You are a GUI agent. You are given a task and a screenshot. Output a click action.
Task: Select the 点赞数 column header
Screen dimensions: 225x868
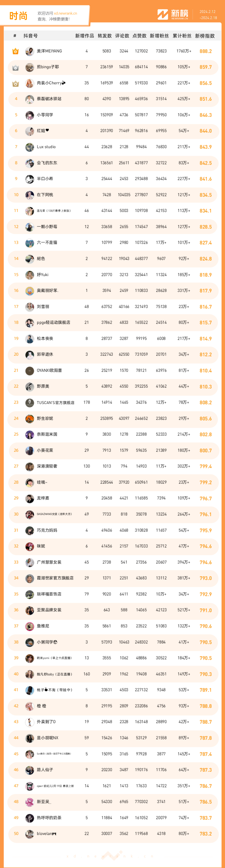tap(140, 36)
